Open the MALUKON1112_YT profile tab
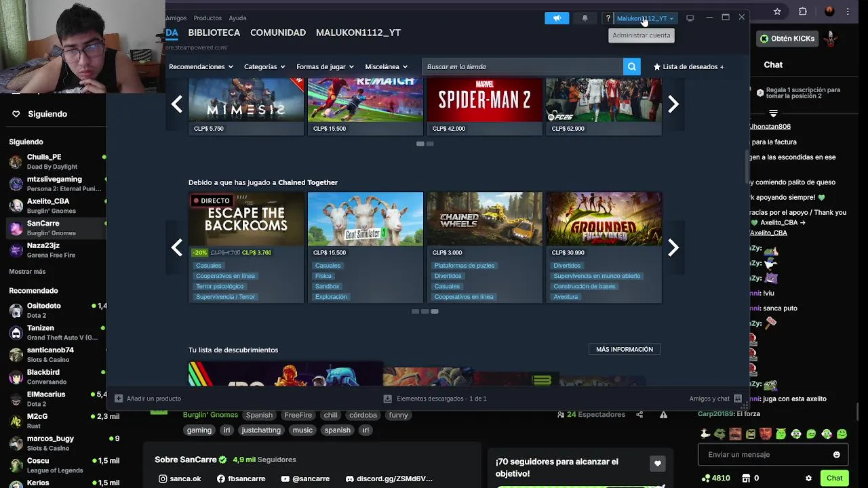868x488 pixels. click(358, 33)
